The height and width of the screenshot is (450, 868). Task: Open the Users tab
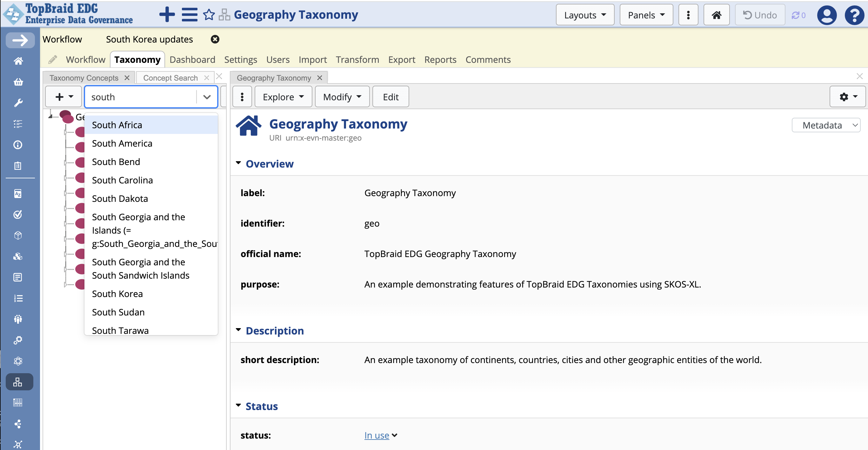(x=278, y=60)
